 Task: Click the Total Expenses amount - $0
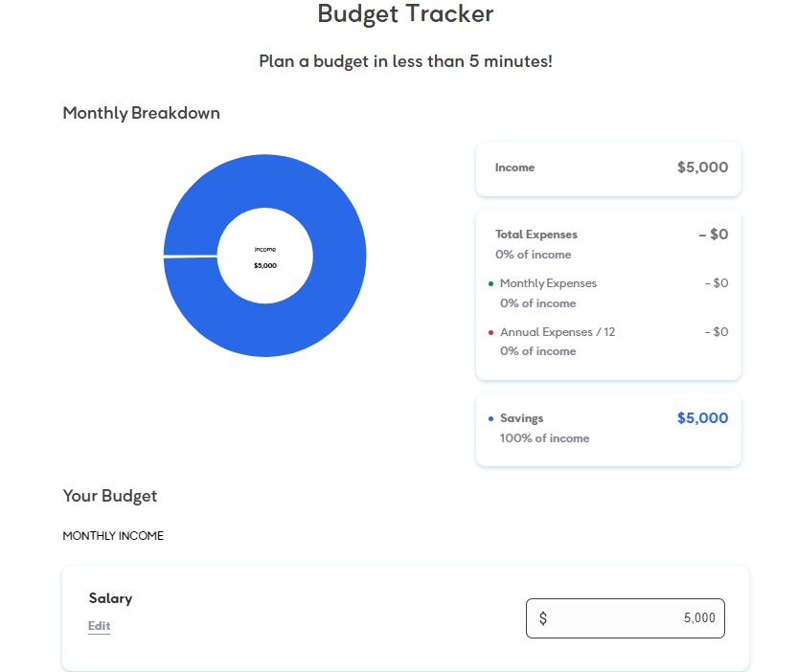(713, 235)
